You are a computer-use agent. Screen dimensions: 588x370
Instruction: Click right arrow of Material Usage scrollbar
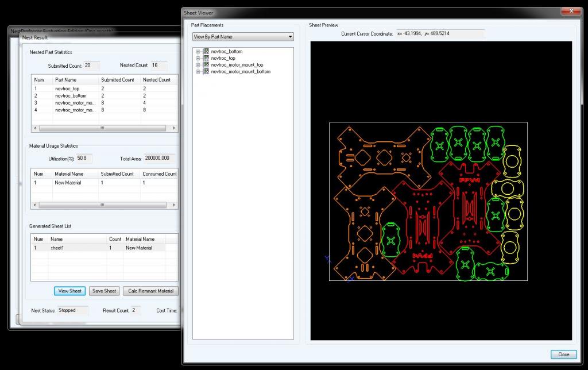pyautogui.click(x=174, y=205)
